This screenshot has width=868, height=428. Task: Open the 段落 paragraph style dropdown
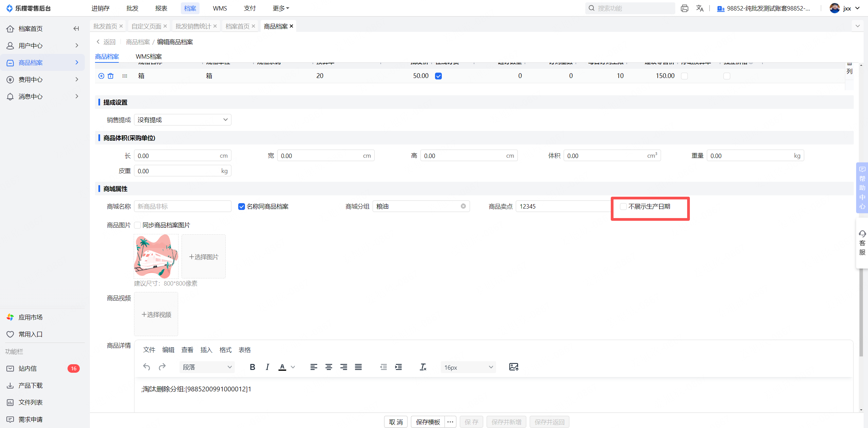pyautogui.click(x=207, y=367)
